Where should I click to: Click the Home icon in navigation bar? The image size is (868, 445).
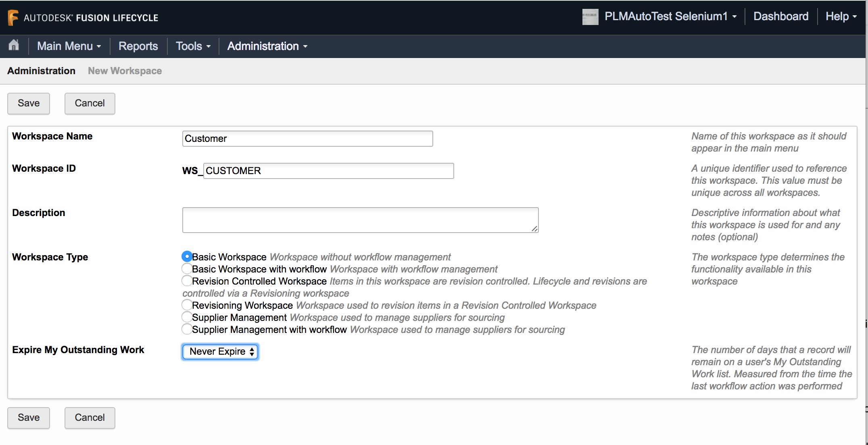[13, 46]
